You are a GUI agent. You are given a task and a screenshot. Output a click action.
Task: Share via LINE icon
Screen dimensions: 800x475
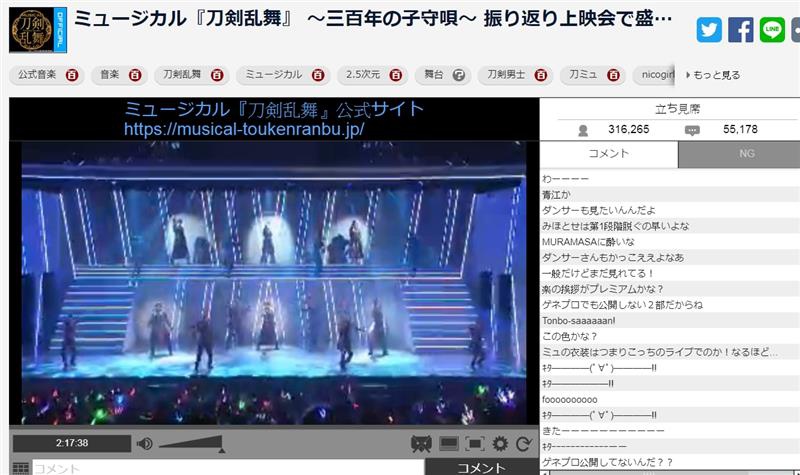(x=772, y=30)
